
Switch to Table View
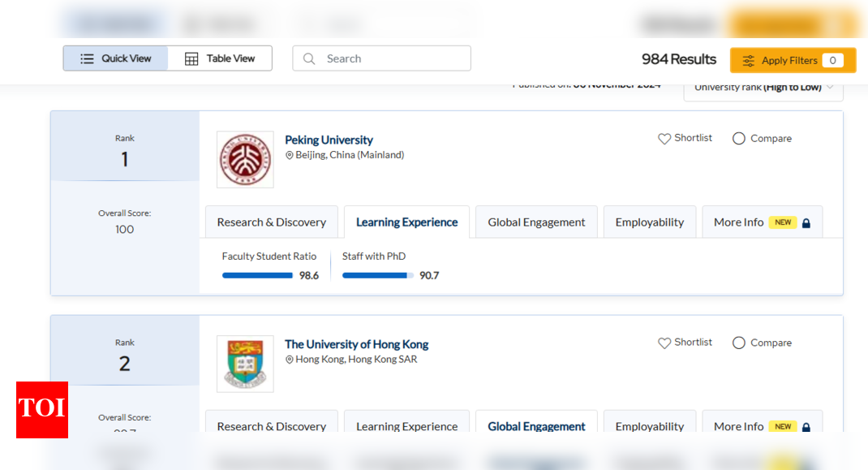[220, 58]
